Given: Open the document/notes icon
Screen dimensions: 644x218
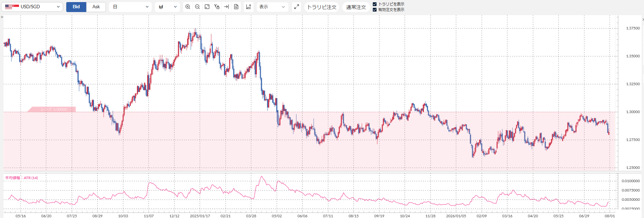Looking at the screenshot, I should point(236,7).
